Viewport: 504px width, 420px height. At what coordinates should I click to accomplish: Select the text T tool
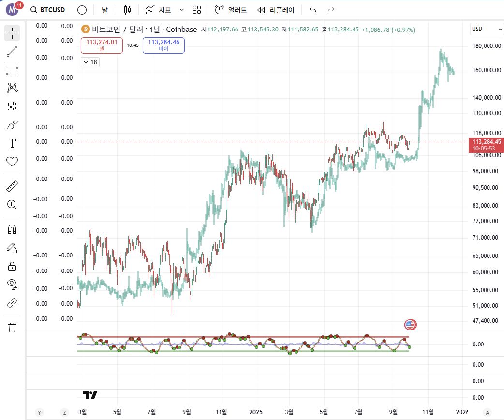(x=12, y=143)
